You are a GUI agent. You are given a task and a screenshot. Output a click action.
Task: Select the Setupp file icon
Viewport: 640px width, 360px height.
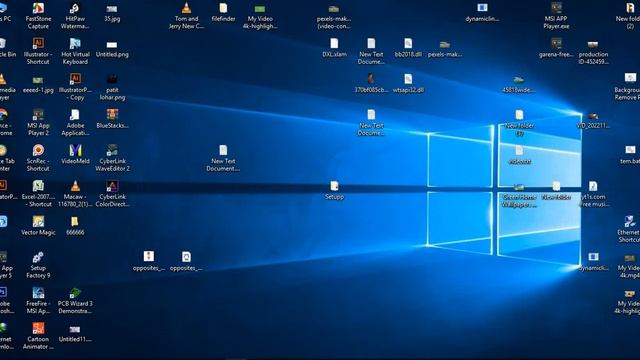(334, 190)
